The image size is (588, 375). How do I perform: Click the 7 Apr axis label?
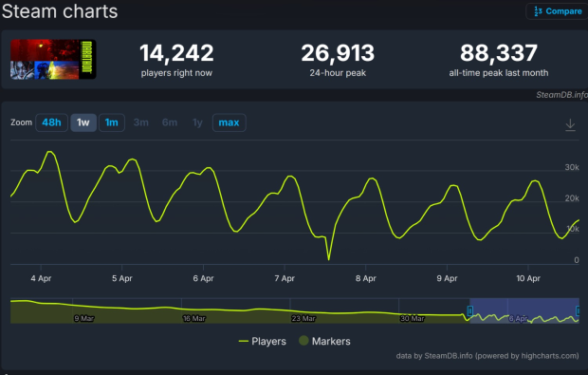285,278
